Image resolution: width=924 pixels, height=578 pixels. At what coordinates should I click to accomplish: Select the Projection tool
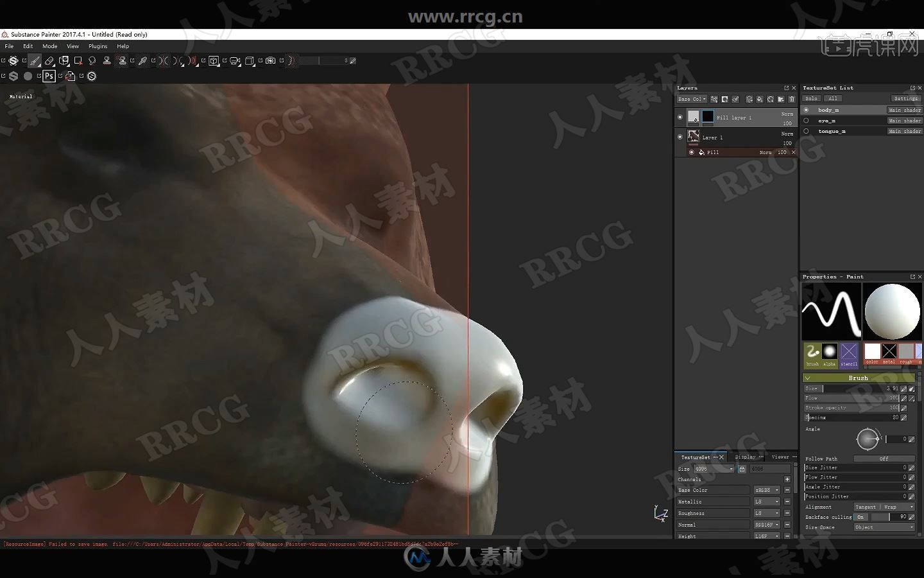[64, 60]
